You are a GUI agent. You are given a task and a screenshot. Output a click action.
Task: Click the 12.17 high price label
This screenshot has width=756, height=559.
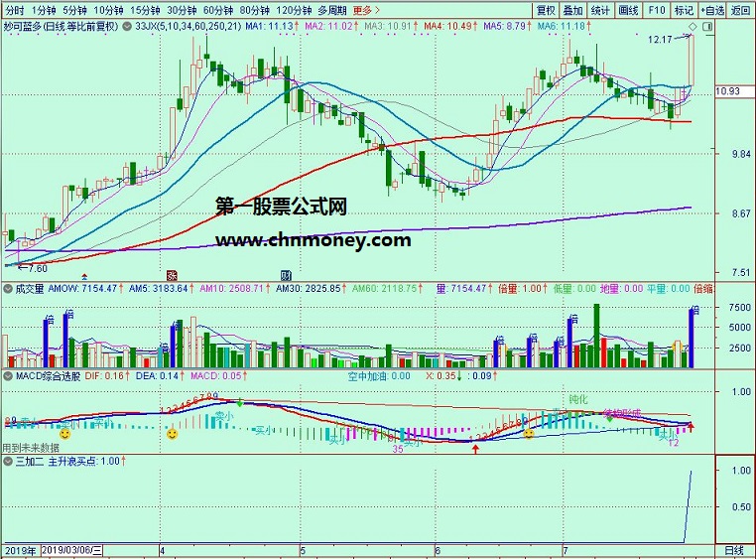660,40
